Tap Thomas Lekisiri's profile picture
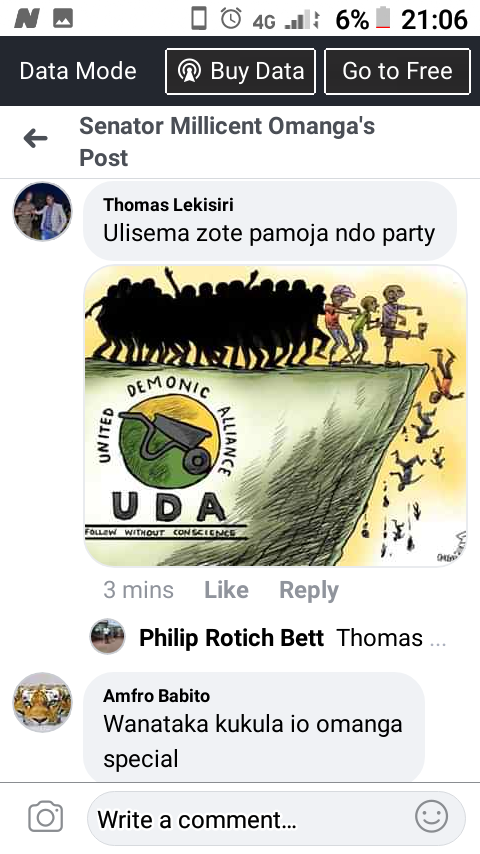This screenshot has width=480, height=854. click(x=42, y=211)
